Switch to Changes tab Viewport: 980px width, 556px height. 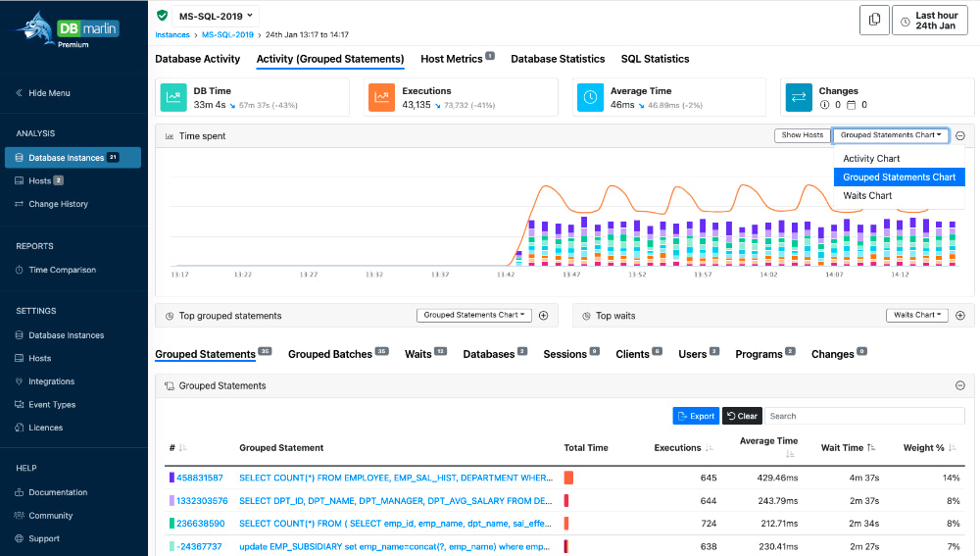832,355
